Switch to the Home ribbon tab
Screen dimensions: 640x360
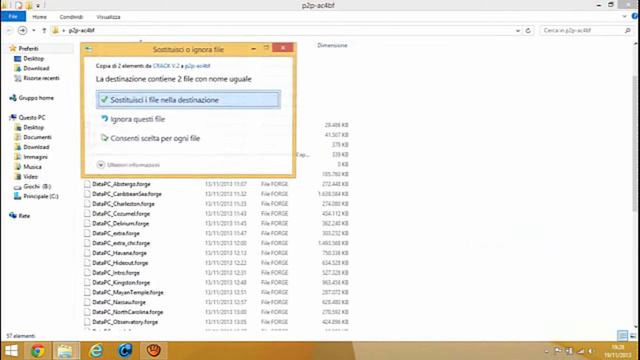39,17
